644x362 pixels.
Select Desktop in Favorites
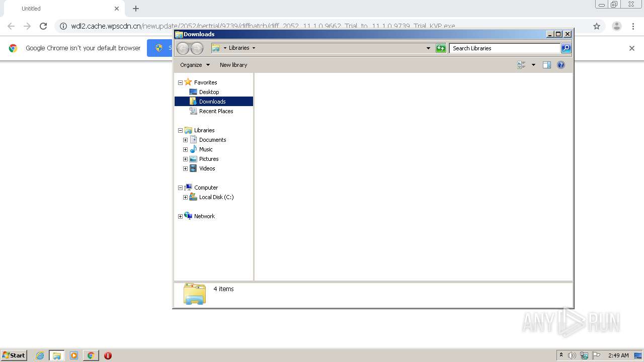pyautogui.click(x=209, y=92)
